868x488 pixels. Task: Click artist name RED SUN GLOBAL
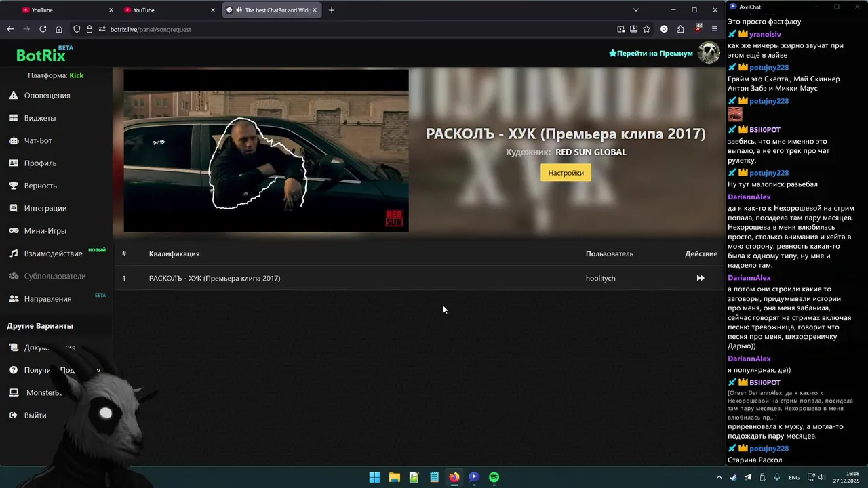(591, 152)
